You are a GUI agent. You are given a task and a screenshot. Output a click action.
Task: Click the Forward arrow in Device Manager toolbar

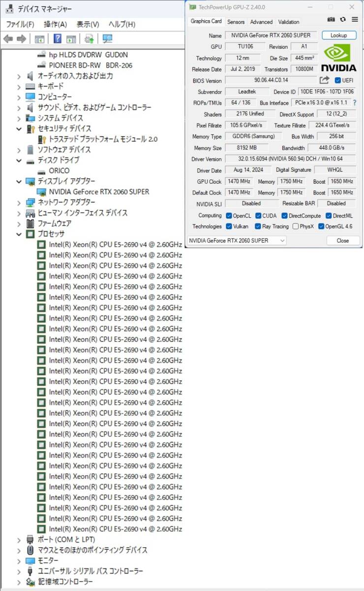21,39
